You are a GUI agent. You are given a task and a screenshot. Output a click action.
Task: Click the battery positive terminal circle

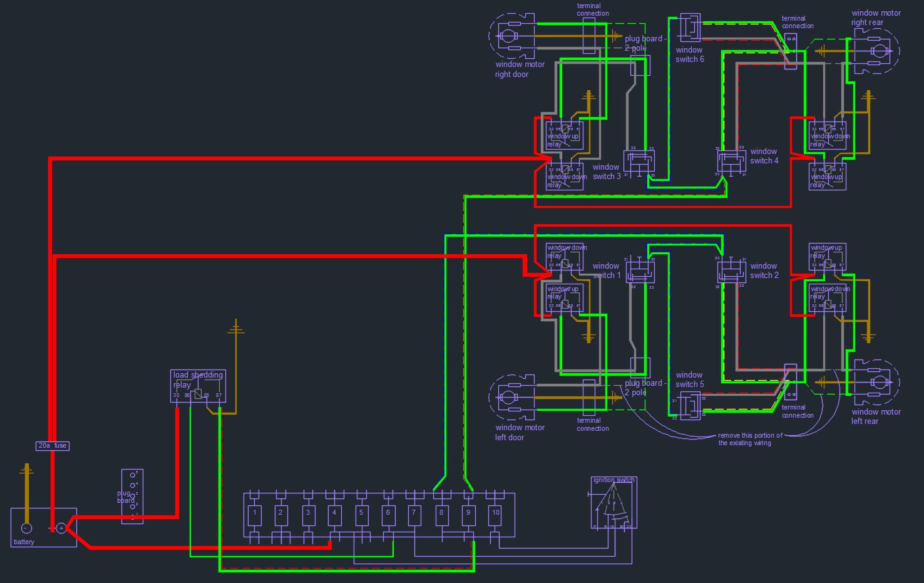61,528
